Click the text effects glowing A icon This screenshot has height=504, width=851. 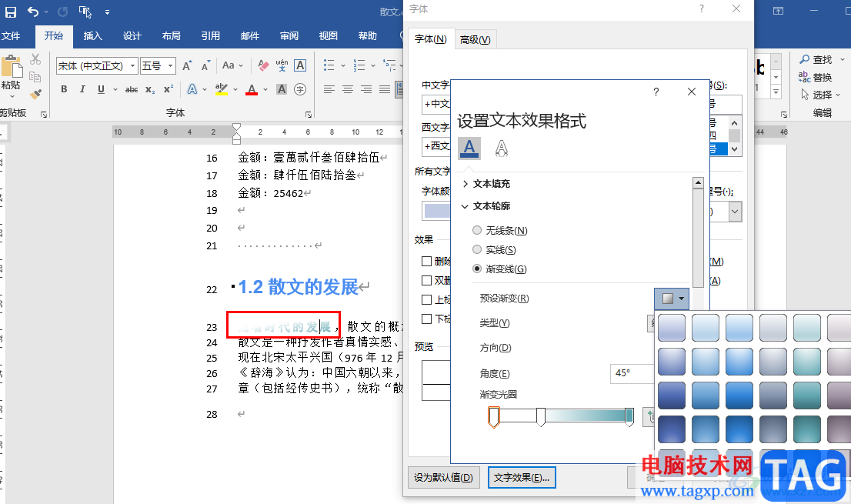[x=192, y=89]
